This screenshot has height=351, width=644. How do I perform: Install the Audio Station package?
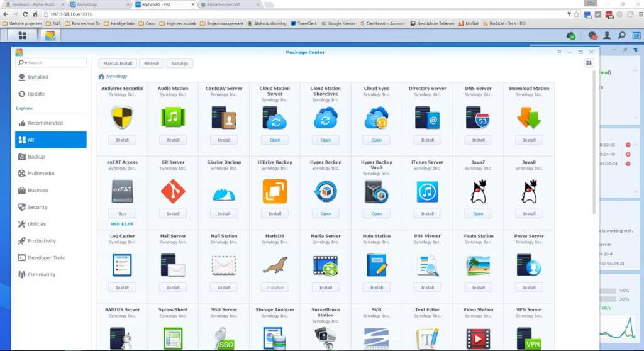point(173,140)
